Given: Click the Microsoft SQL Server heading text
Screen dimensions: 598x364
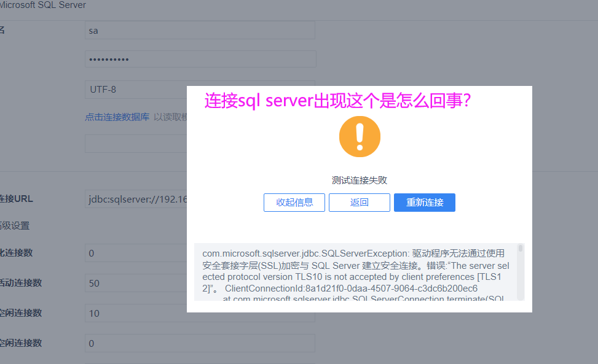Looking at the screenshot, I should 42,5.
